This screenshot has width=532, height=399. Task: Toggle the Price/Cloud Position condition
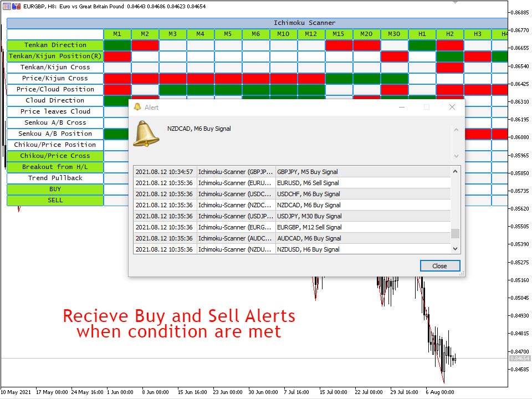pos(55,90)
